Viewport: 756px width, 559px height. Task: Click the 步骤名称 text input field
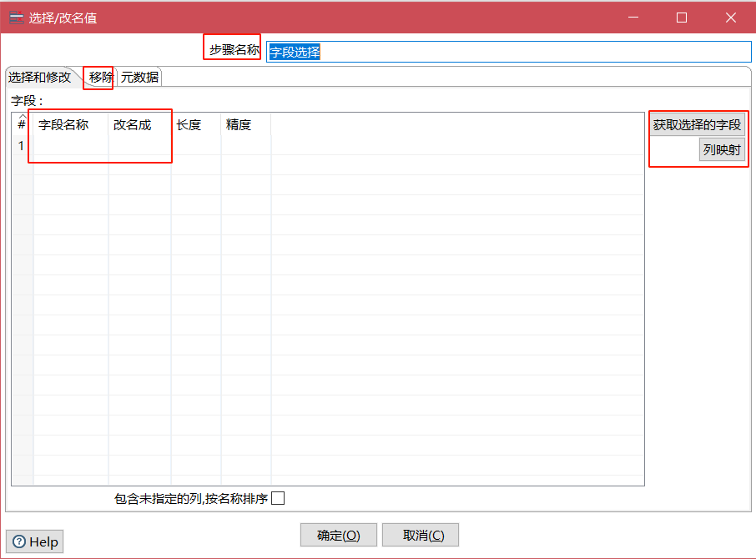(507, 52)
